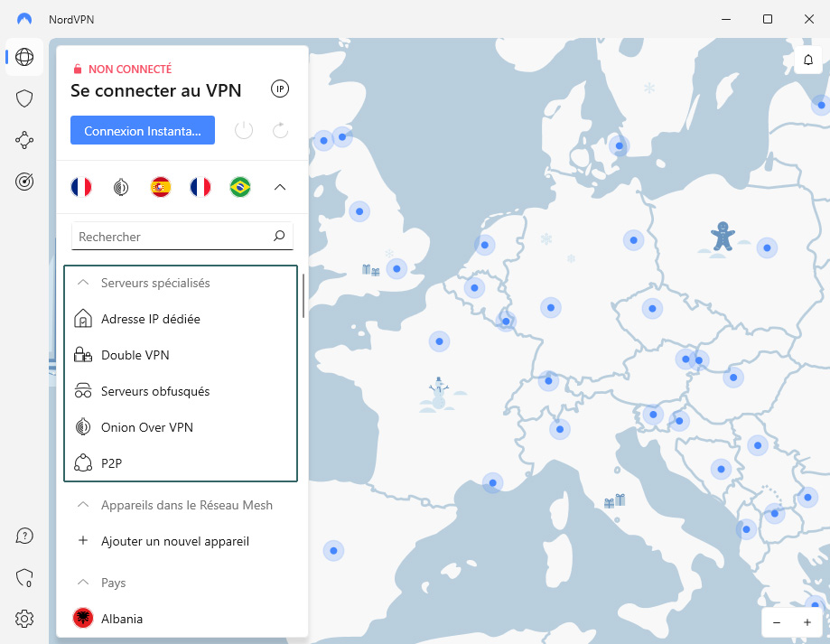Maximize the NordVPN window
This screenshot has width=830, height=644.
tap(768, 19)
